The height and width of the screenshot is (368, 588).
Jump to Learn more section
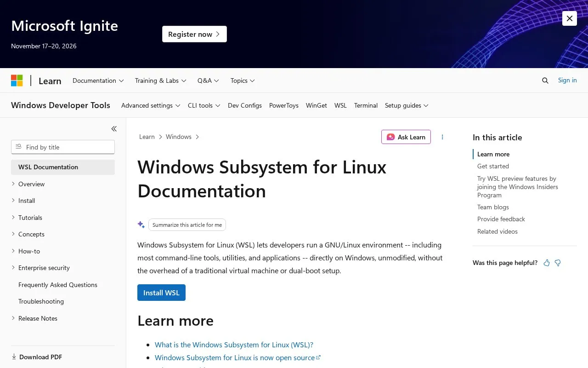point(493,154)
